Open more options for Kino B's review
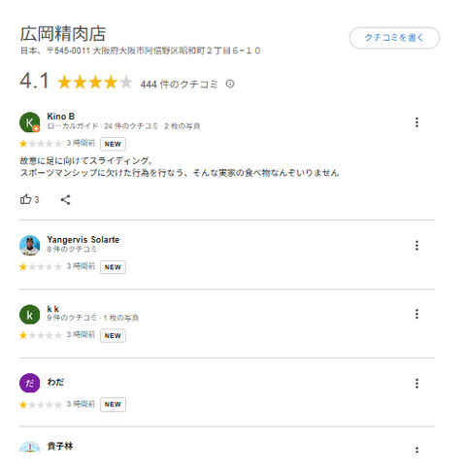 (x=416, y=122)
